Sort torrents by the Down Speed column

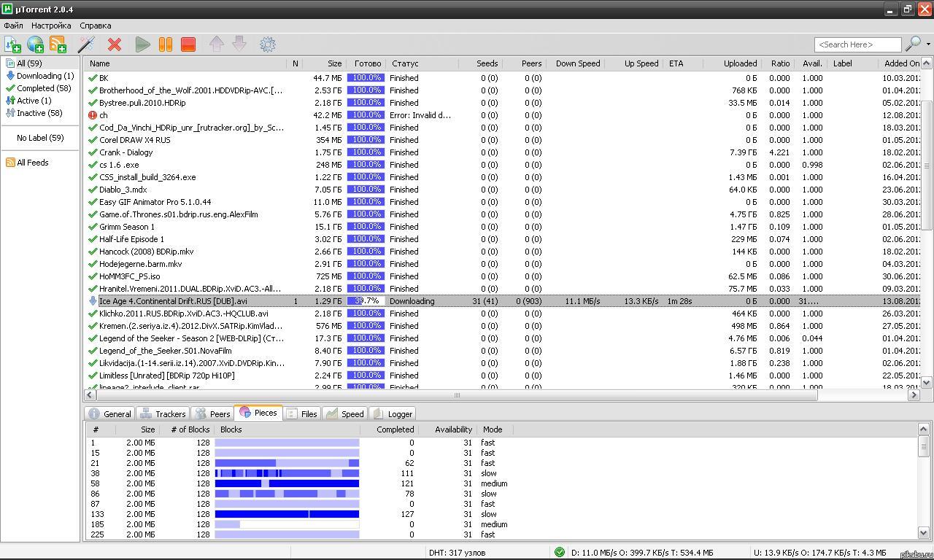point(577,63)
